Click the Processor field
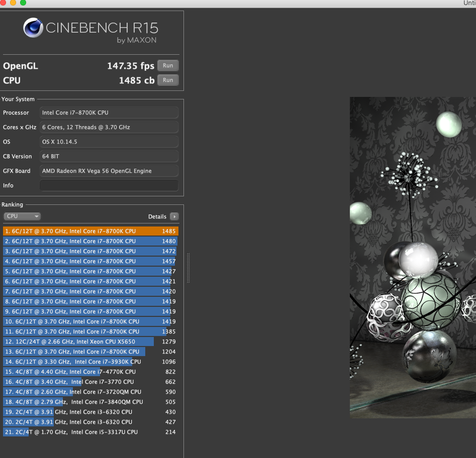 coord(109,112)
